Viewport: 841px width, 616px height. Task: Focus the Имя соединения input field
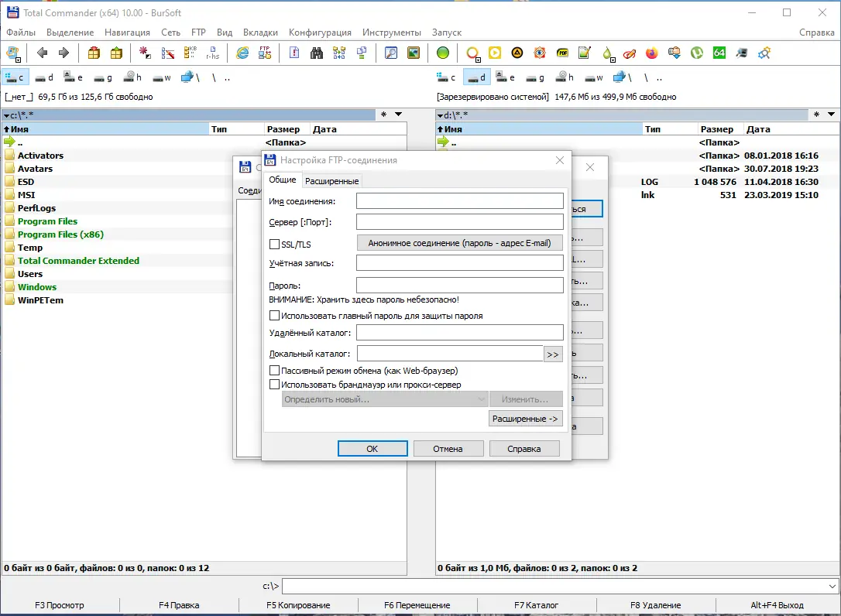[460, 201]
